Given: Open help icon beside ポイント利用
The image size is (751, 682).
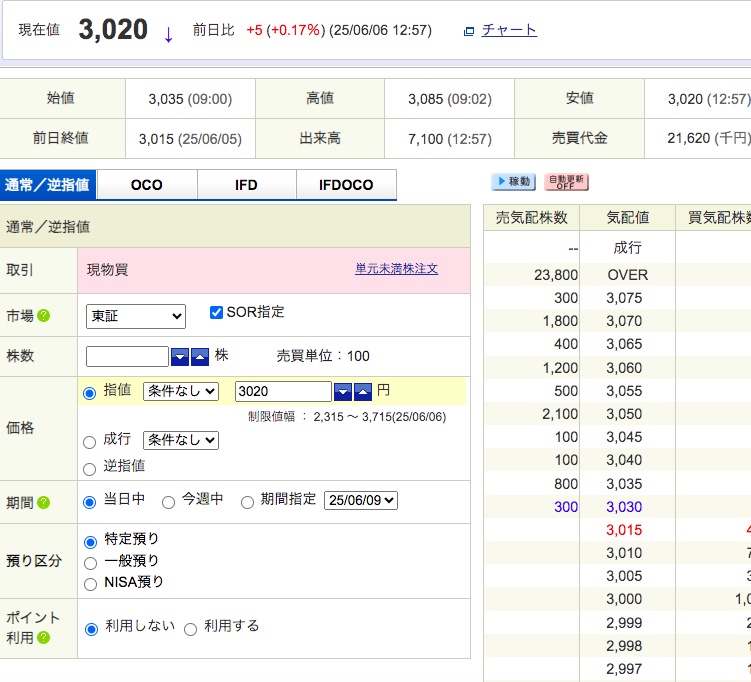Looking at the screenshot, I should tap(44, 637).
